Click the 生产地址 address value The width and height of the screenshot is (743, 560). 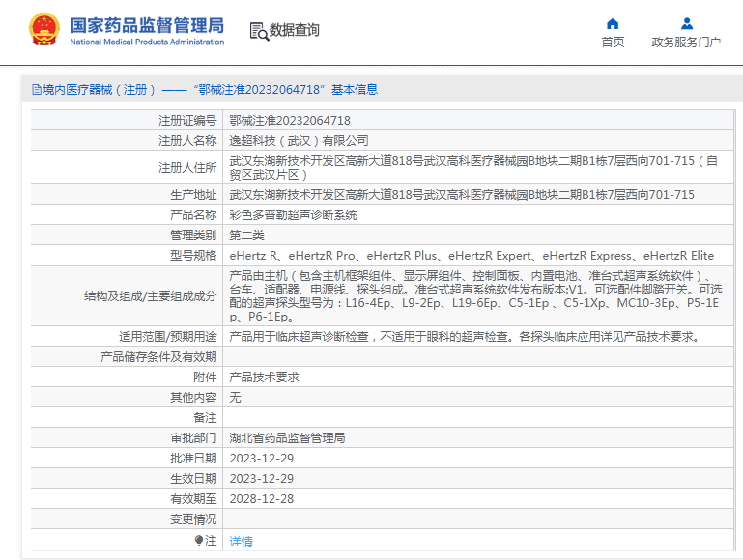462,195
